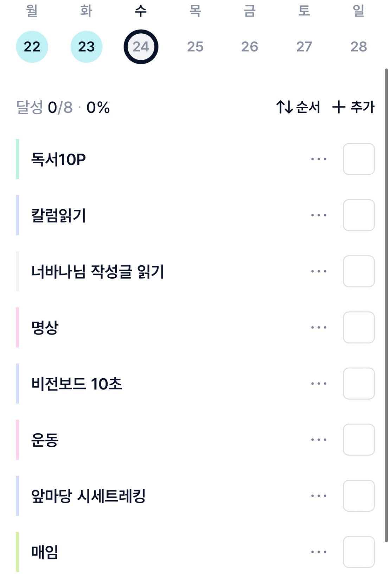391x588 pixels.
Task: Mark 칼럼읽기 as completed
Action: 359,215
